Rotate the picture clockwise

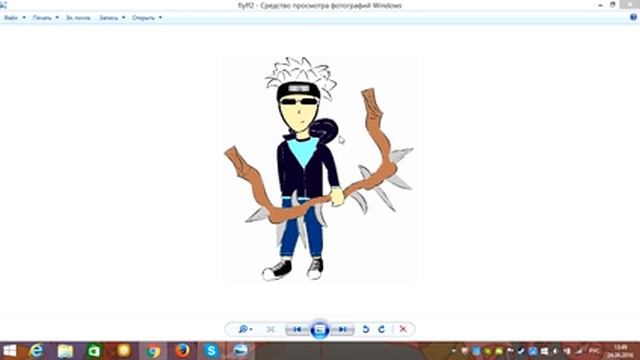tap(381, 329)
